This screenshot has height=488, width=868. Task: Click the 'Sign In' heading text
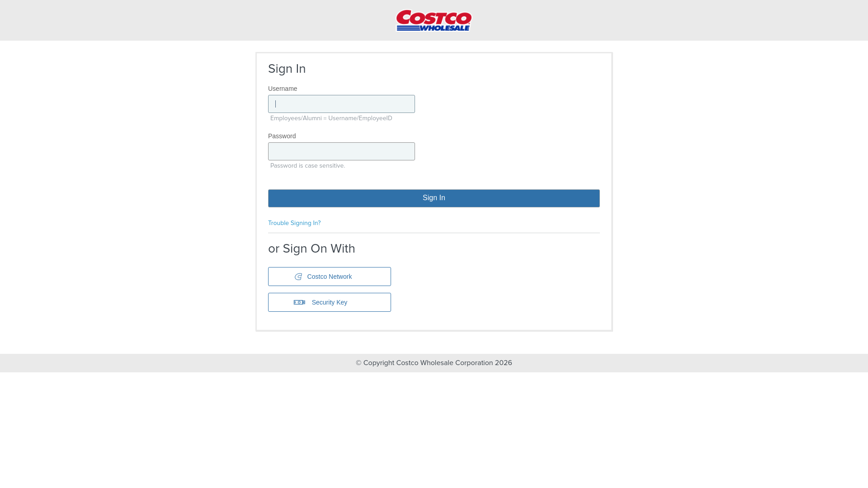tap(287, 69)
